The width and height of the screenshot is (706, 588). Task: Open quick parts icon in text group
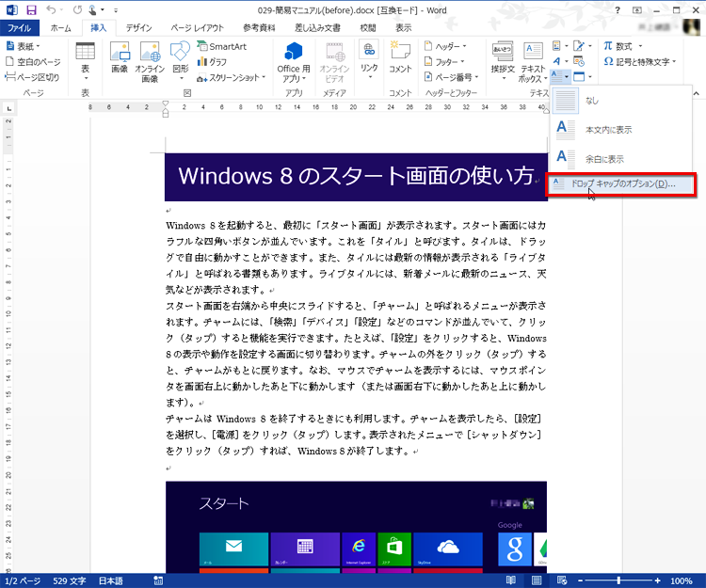pyautogui.click(x=559, y=46)
